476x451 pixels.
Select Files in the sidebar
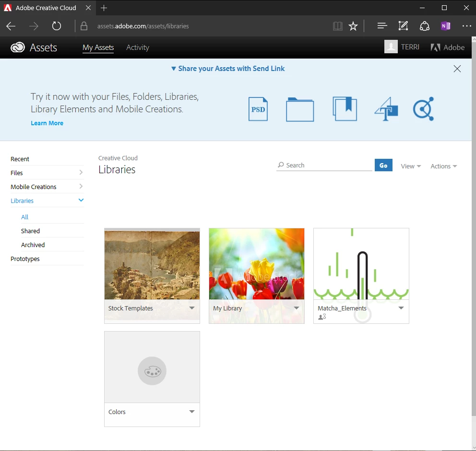click(47, 173)
